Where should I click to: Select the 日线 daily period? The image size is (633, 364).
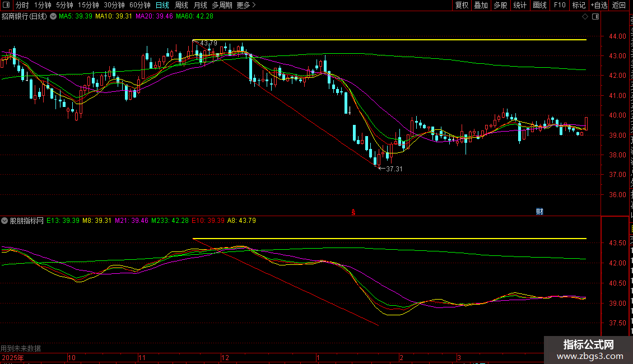pyautogui.click(x=162, y=5)
